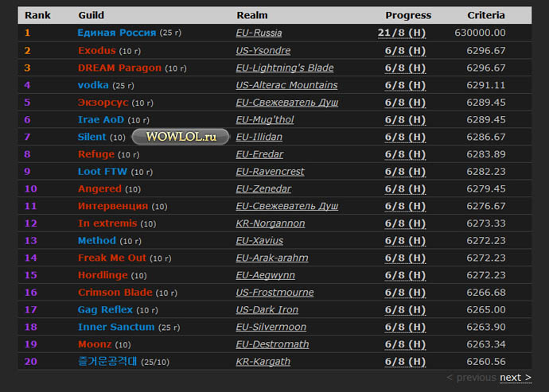Open the Inner Sanctum guild page
Image resolution: width=549 pixels, height=392 pixels.
[x=116, y=327]
